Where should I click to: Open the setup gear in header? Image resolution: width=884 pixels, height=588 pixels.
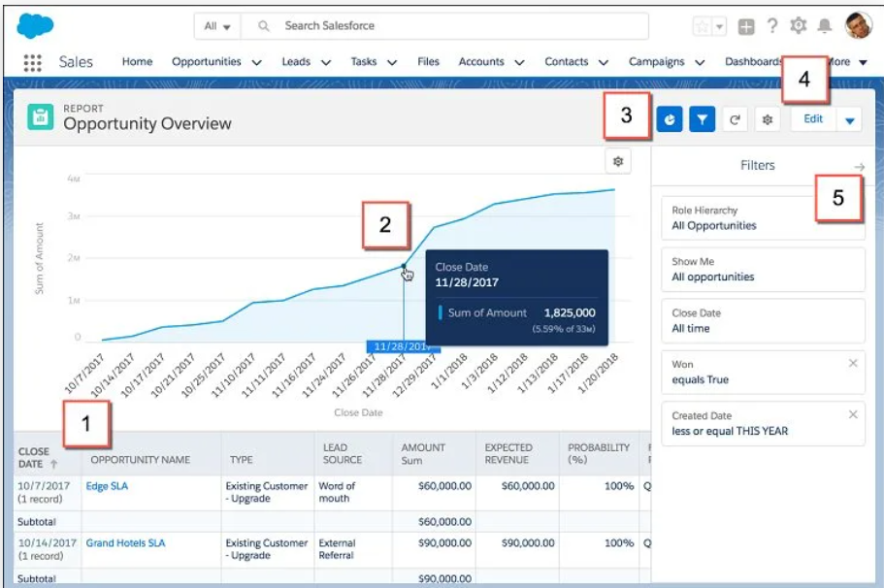click(x=799, y=25)
